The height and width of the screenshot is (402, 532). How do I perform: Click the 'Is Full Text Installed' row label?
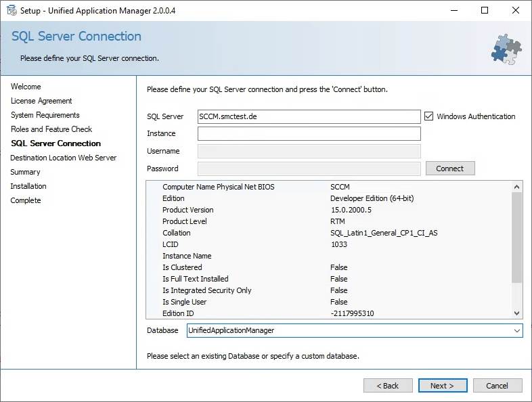tap(196, 279)
